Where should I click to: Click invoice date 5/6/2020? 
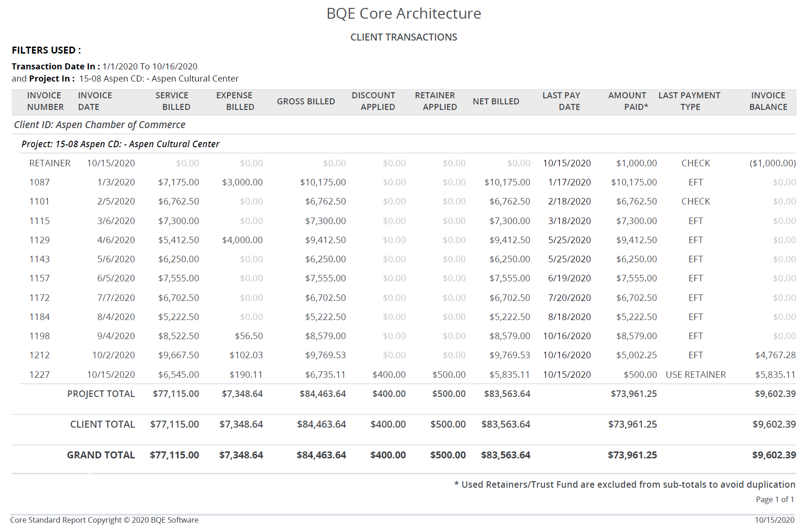(x=116, y=259)
